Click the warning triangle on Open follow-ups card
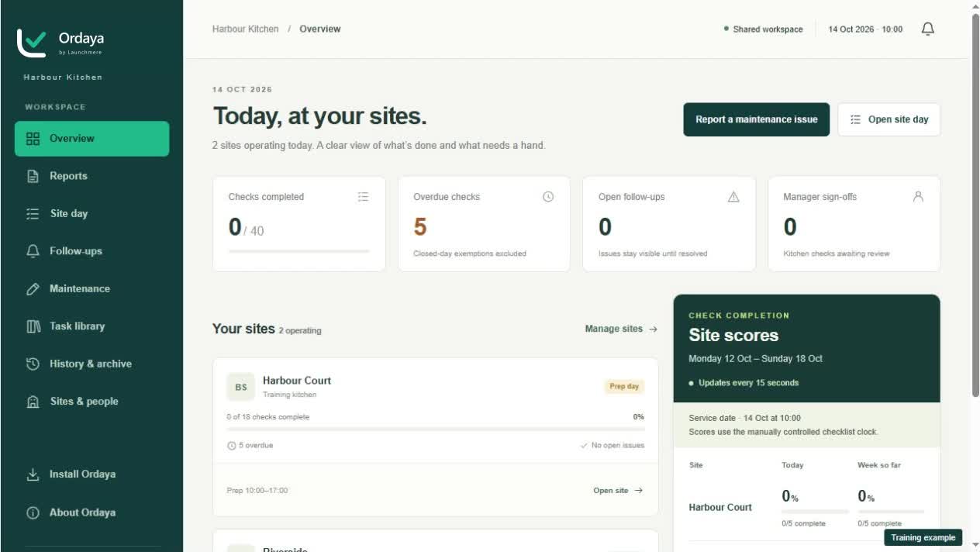 tap(733, 197)
